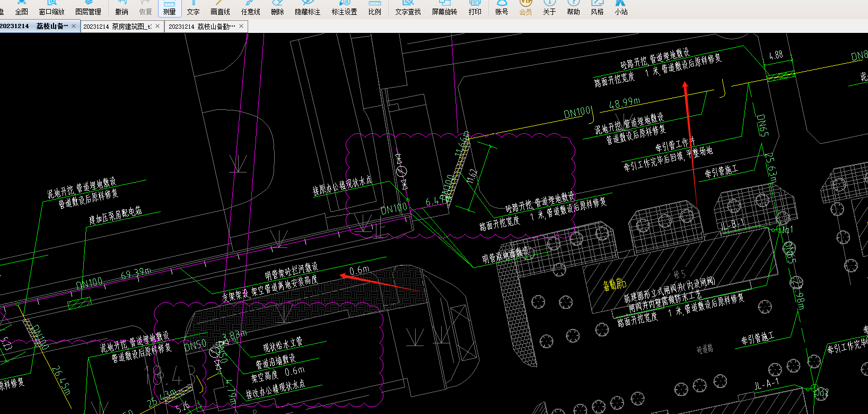Click the 砼道路 road label
The width and height of the screenshot is (868, 414).
tap(705, 349)
